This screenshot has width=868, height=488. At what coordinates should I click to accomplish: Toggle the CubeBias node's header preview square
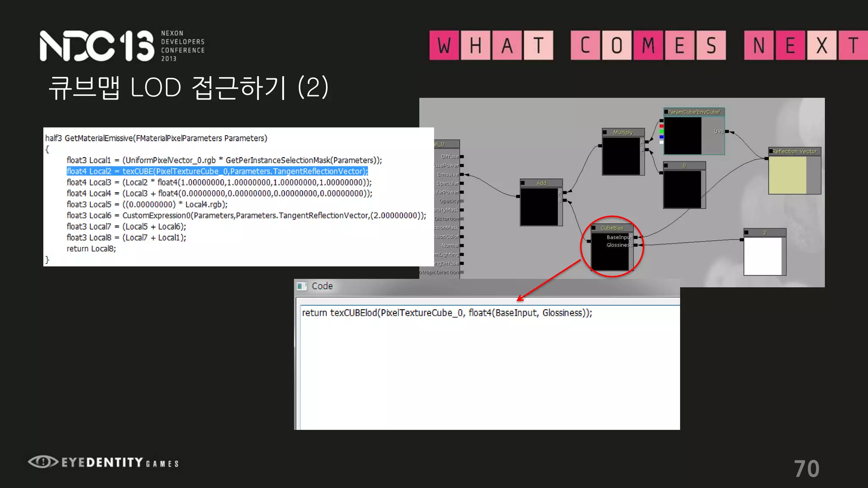click(x=594, y=228)
